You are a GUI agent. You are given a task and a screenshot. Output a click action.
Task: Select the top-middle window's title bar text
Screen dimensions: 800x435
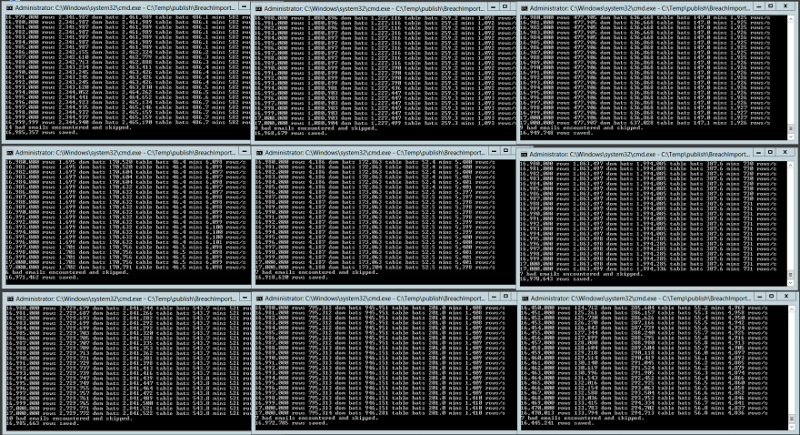pos(374,8)
